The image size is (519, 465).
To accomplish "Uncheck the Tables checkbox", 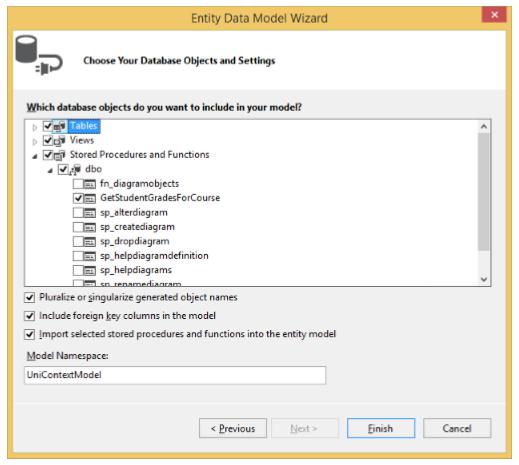I will click(x=48, y=126).
